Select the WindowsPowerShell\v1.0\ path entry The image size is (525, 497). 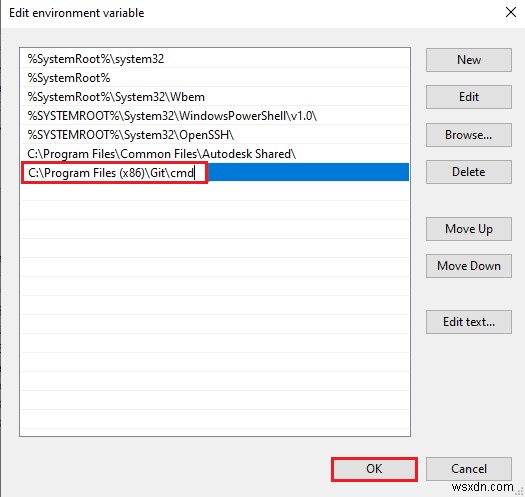(x=215, y=116)
